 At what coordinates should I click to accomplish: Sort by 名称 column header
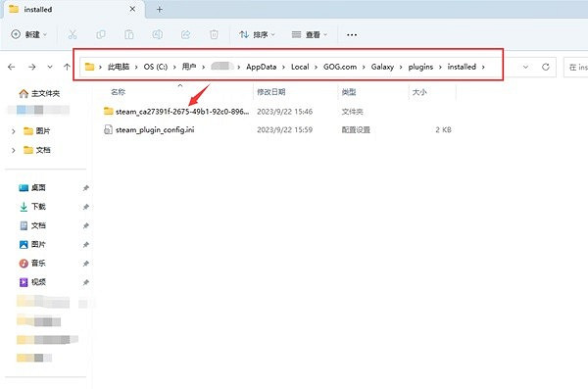coord(119,92)
